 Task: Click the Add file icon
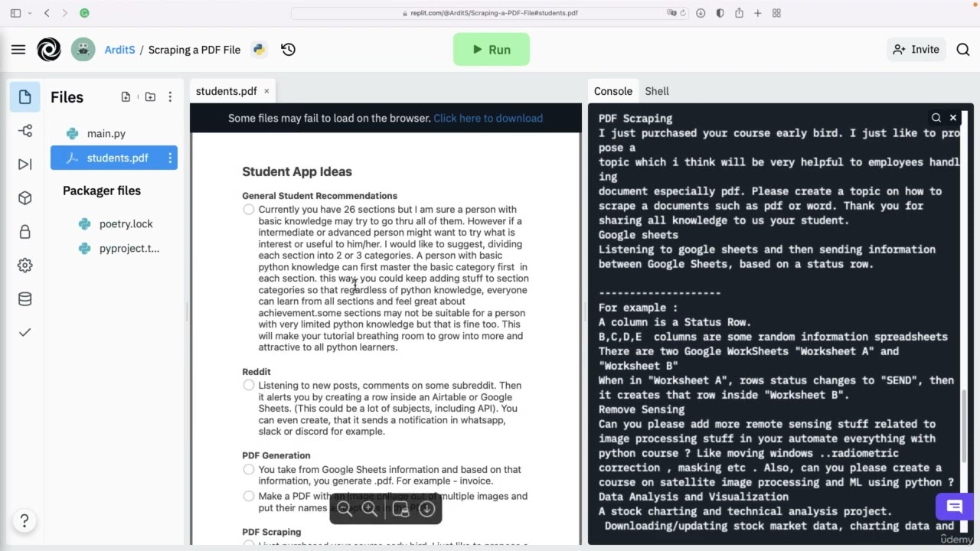pos(126,97)
